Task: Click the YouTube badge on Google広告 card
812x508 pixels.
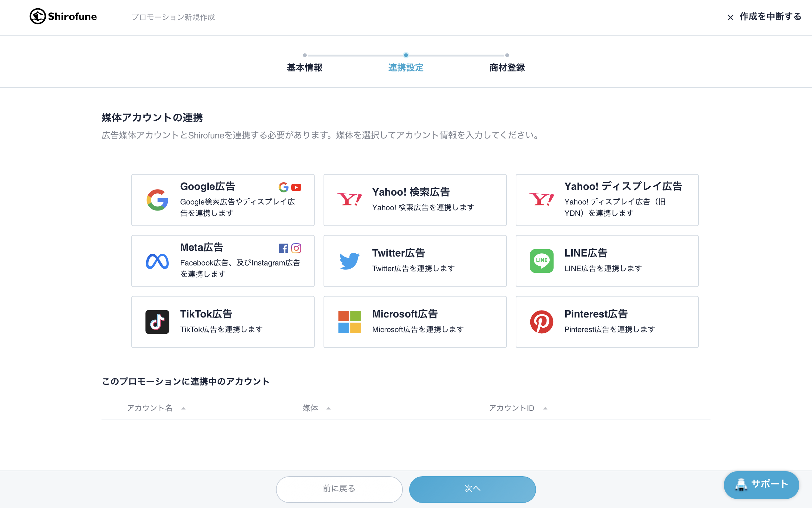Action: [x=296, y=187]
